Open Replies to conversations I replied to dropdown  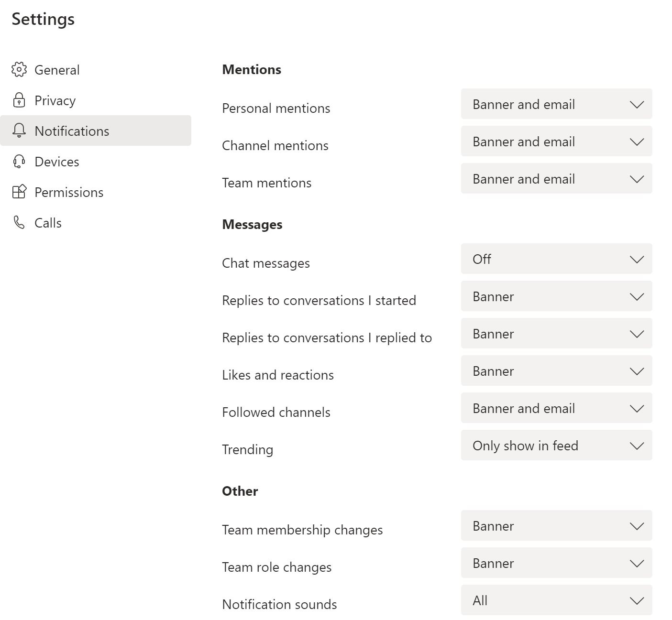556,333
